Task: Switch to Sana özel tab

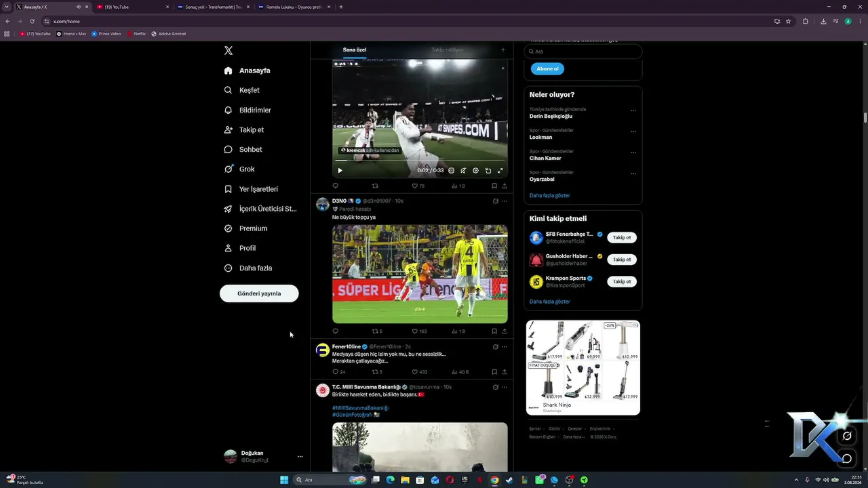Action: (x=355, y=50)
